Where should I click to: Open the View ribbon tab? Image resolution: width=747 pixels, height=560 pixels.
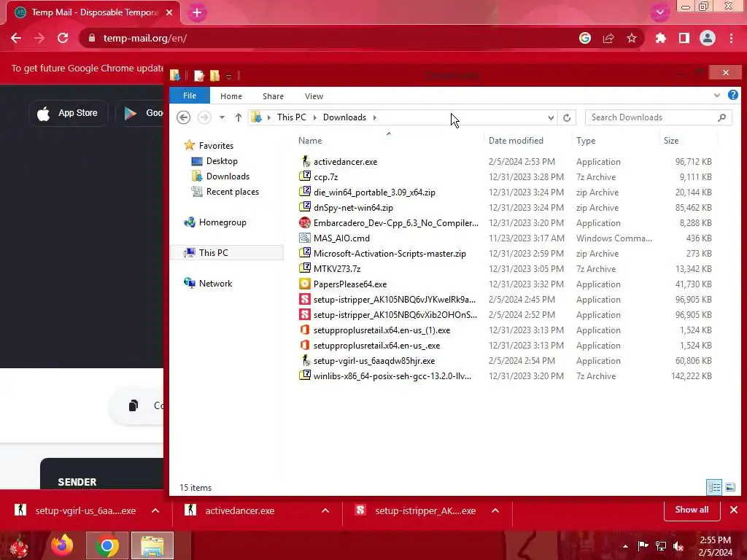[314, 96]
